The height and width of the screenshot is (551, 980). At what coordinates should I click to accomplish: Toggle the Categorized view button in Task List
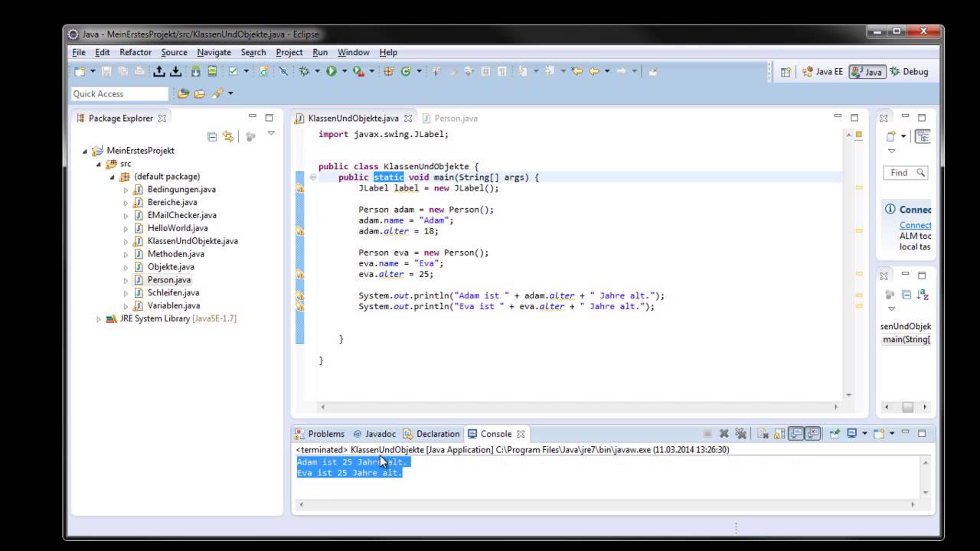(x=923, y=136)
